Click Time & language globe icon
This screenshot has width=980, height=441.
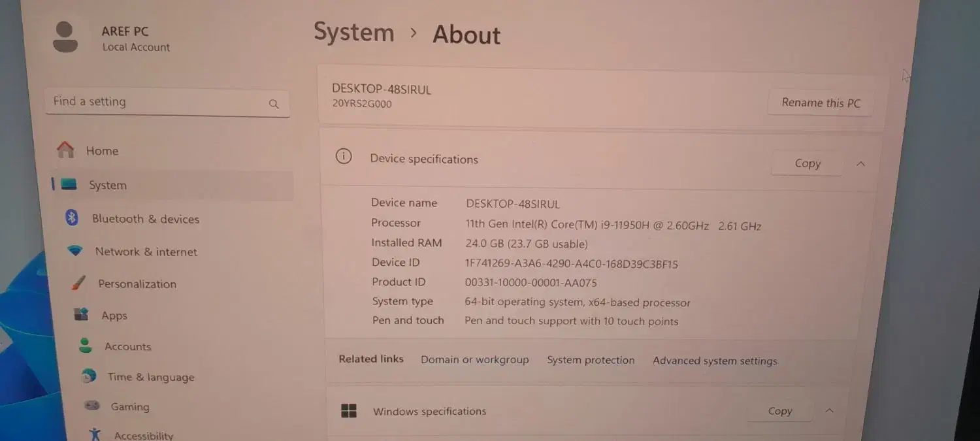tap(89, 376)
